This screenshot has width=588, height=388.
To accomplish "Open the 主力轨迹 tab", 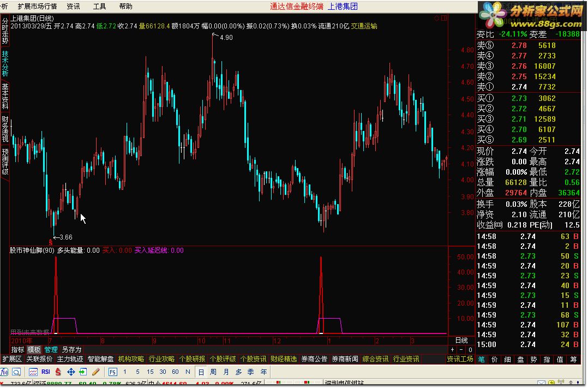I will coord(70,359).
